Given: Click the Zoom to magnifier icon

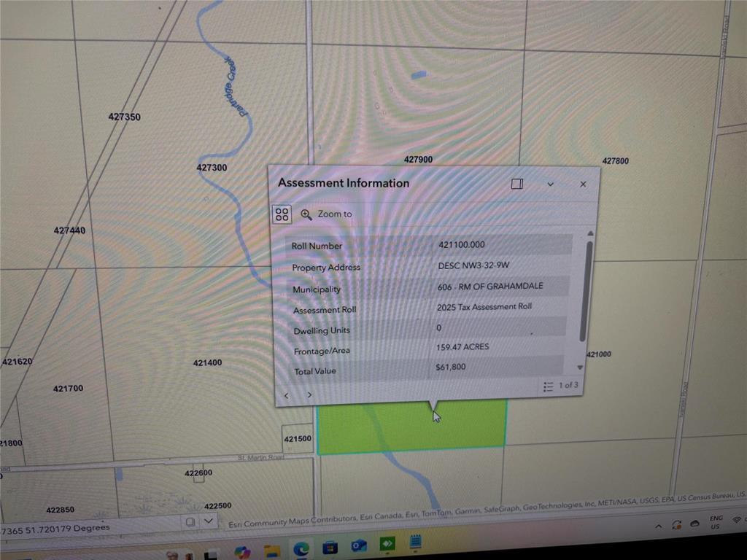Looking at the screenshot, I should [x=306, y=214].
